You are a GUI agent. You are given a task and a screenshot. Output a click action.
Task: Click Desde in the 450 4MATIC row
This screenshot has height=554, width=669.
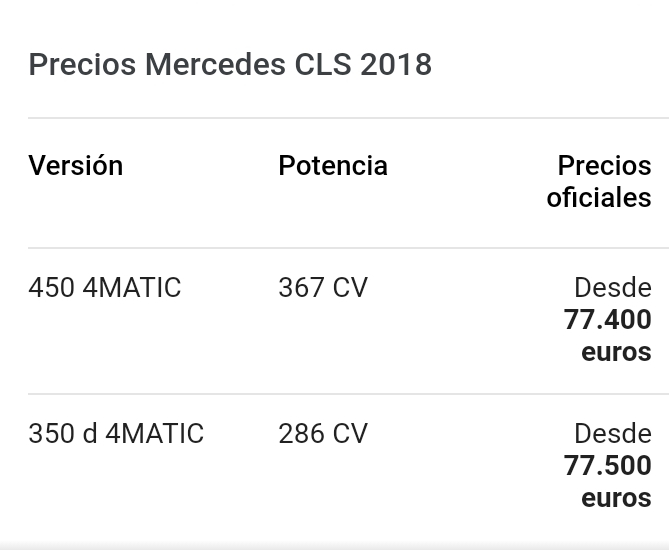click(612, 288)
